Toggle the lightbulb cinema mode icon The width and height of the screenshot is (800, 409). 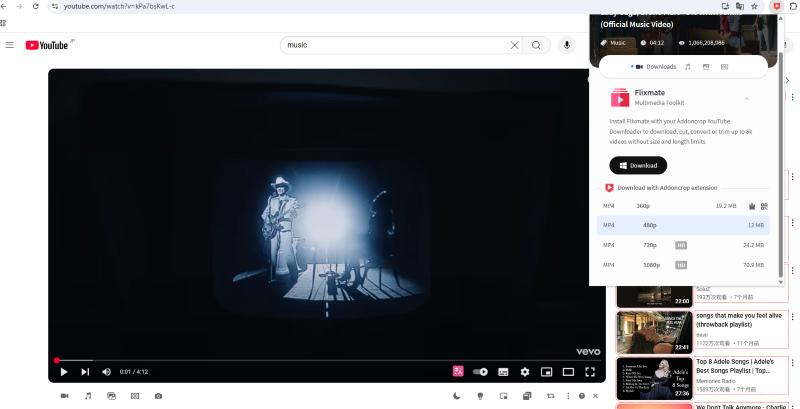480,396
